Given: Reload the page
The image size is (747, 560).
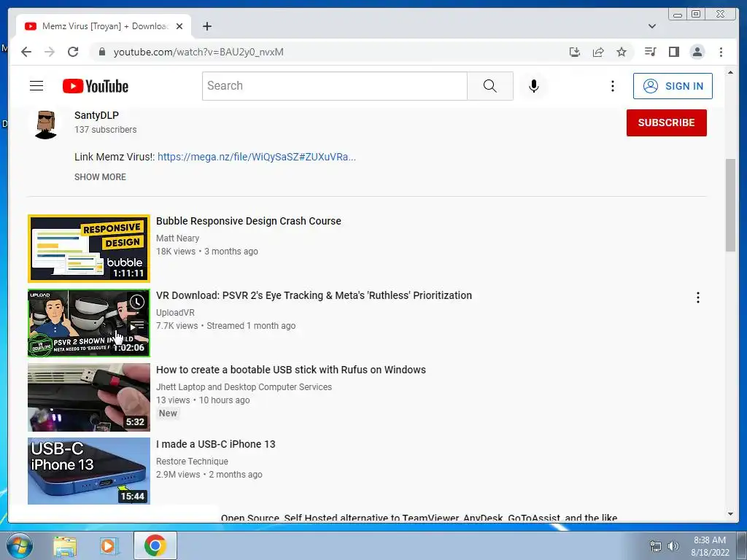Looking at the screenshot, I should point(73,52).
